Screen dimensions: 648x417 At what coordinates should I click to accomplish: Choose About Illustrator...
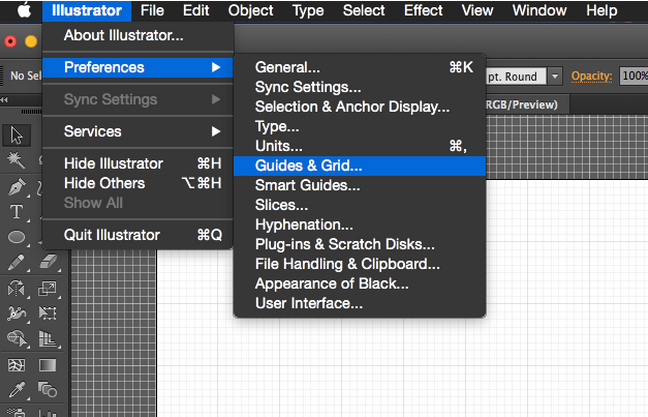(x=138, y=36)
